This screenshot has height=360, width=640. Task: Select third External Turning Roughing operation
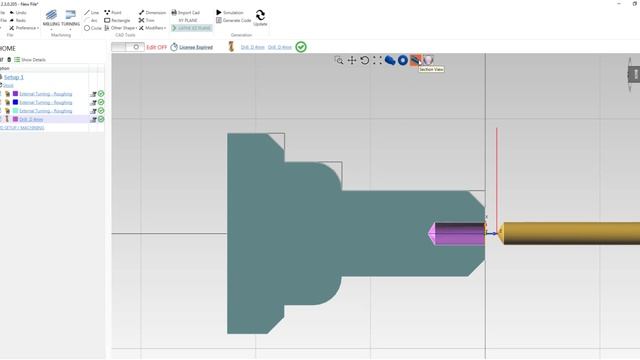coord(46,111)
